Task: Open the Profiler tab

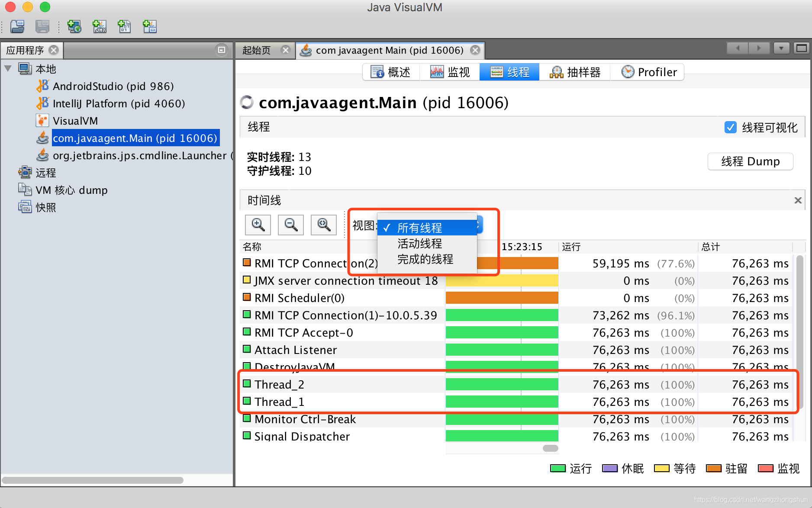Action: [648, 72]
